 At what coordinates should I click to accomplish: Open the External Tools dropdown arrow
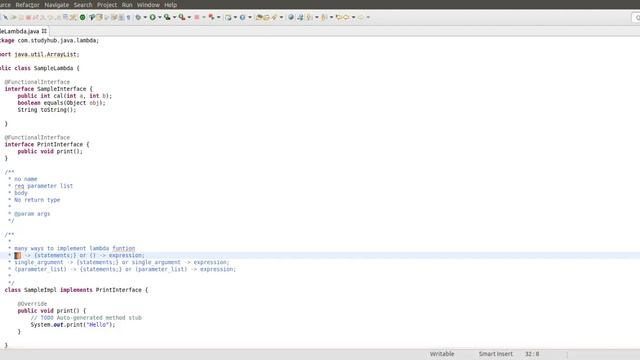pos(189,17)
